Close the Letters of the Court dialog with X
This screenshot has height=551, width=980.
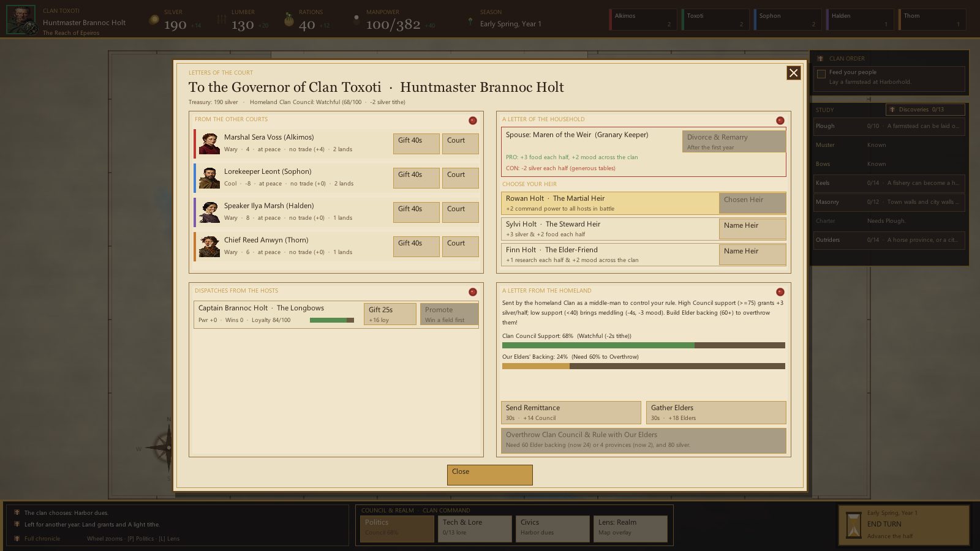(793, 73)
